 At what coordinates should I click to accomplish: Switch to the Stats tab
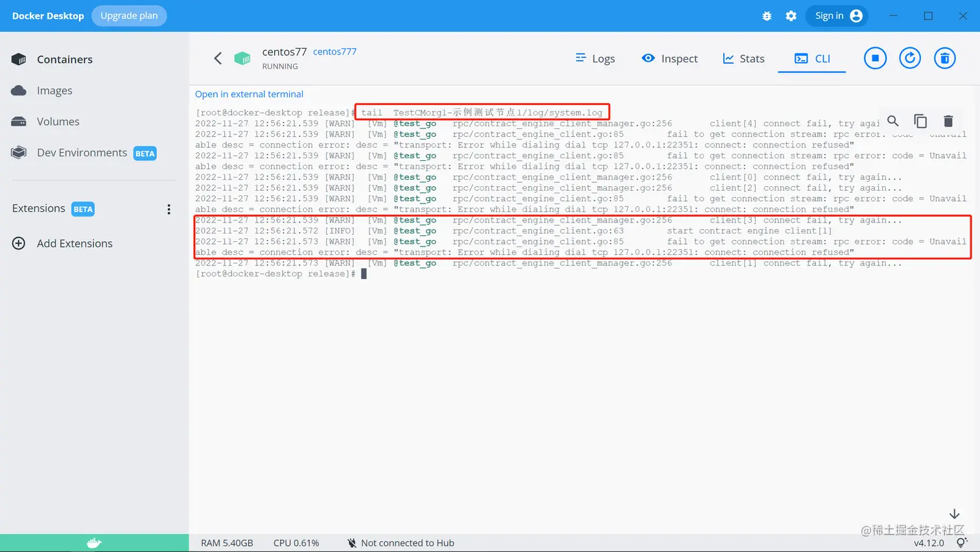click(743, 58)
